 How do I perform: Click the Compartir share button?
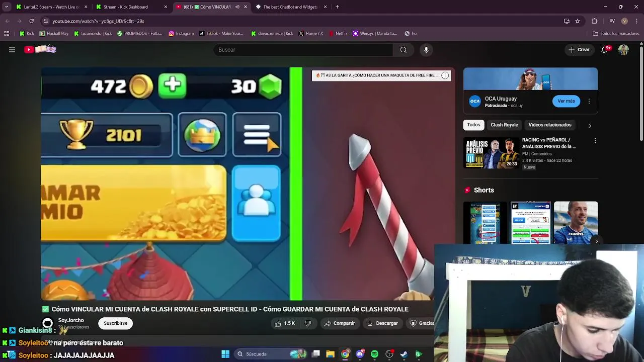coord(340,323)
